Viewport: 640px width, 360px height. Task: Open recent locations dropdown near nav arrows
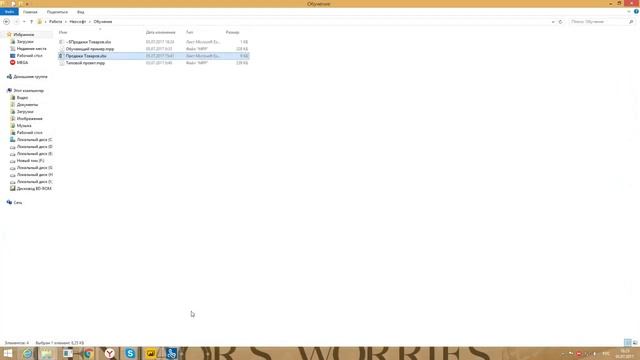[x=24, y=22]
